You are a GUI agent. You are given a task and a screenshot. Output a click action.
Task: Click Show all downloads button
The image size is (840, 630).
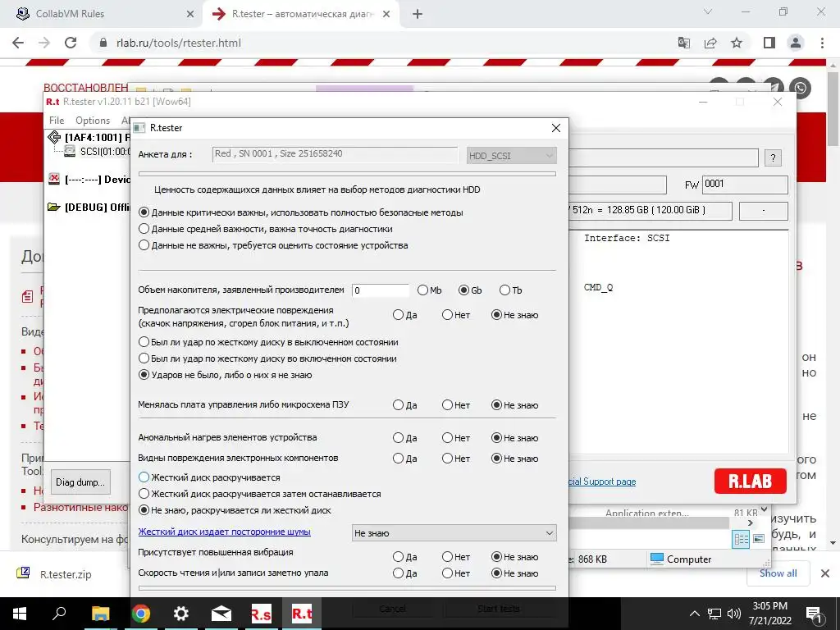click(x=778, y=573)
